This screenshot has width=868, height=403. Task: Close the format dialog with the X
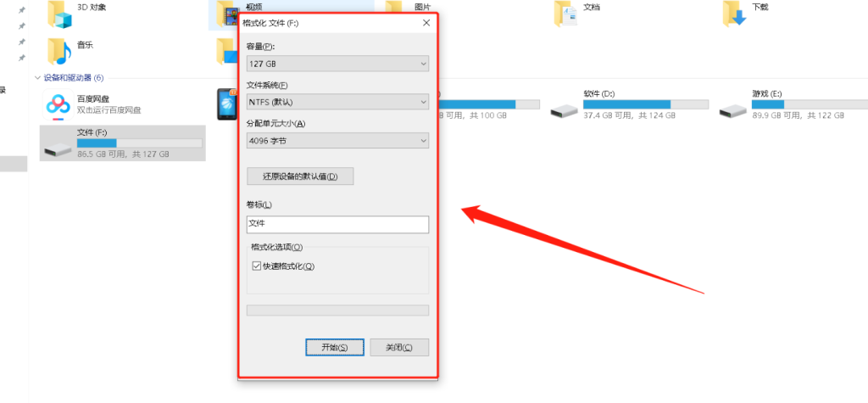[426, 23]
